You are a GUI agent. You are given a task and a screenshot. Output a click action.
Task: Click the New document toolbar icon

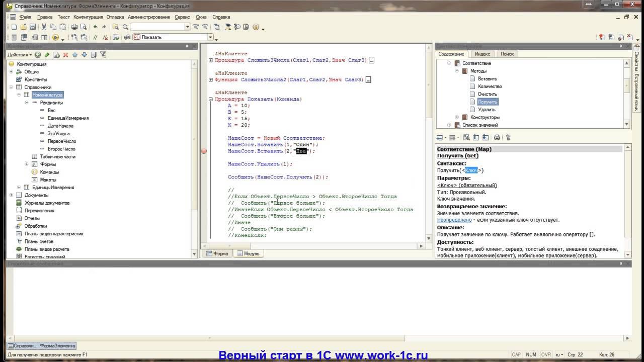pyautogui.click(x=14, y=27)
